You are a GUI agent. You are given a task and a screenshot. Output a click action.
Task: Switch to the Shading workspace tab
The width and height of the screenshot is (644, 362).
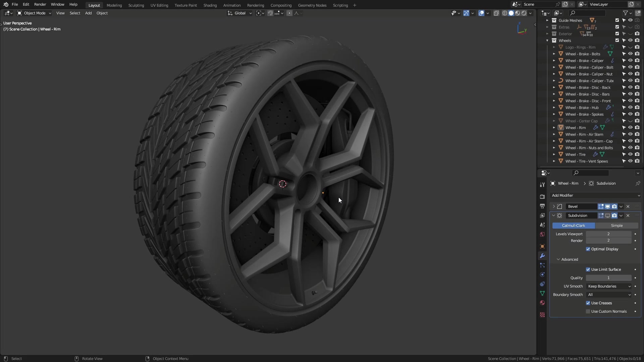[x=210, y=5]
